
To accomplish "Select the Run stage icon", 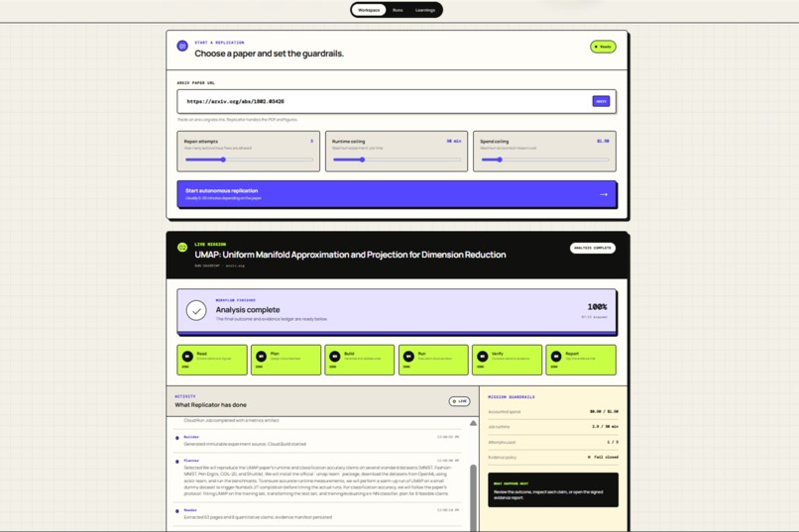I will 408,356.
